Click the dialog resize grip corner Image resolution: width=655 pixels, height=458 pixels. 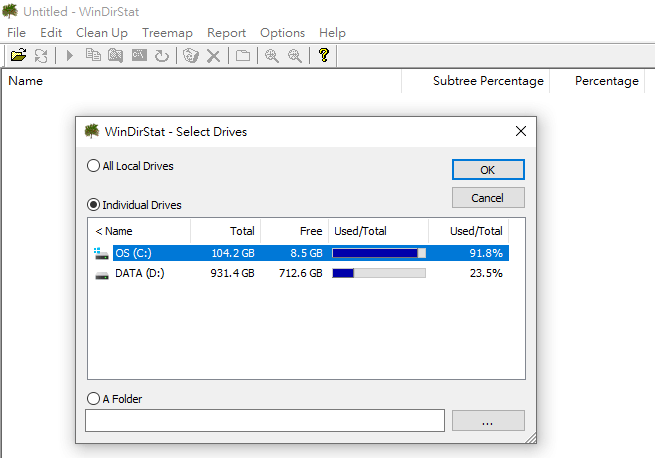click(x=531, y=438)
